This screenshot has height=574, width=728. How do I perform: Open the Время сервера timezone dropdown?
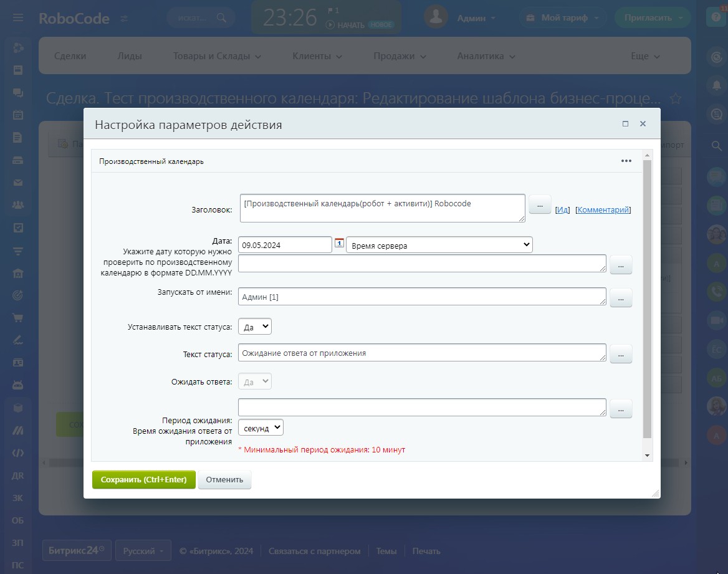[439, 245]
